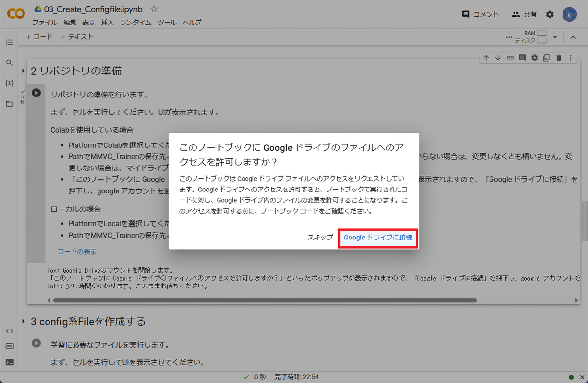Copy the link to cell icon

510,58
